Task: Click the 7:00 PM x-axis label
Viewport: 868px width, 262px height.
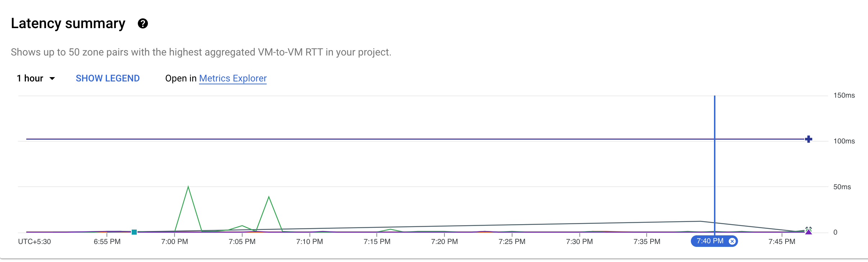Action: pyautogui.click(x=175, y=241)
